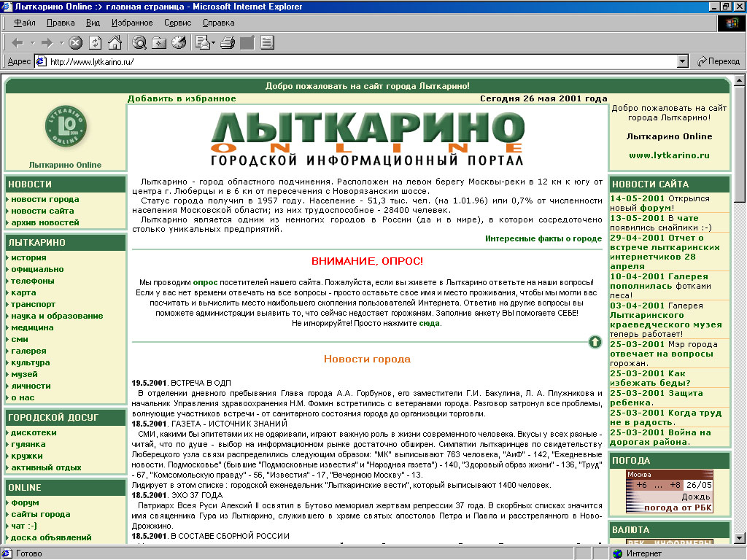Open the 'новости города' sidebar link
The image size is (747, 560).
pos(45,199)
